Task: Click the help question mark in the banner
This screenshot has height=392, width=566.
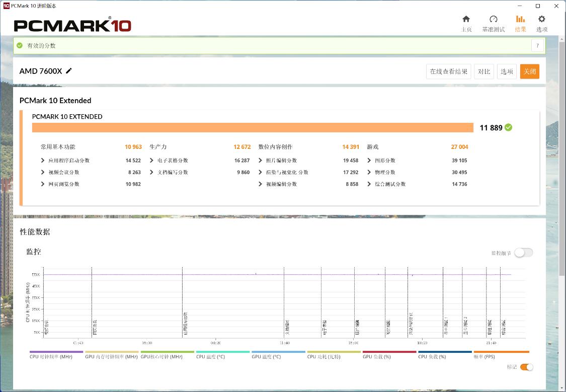Action: [x=537, y=45]
